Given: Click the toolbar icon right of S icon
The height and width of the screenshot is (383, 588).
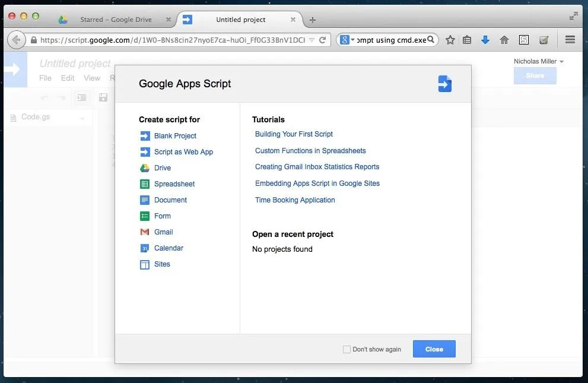Looking at the screenshot, I should (543, 40).
